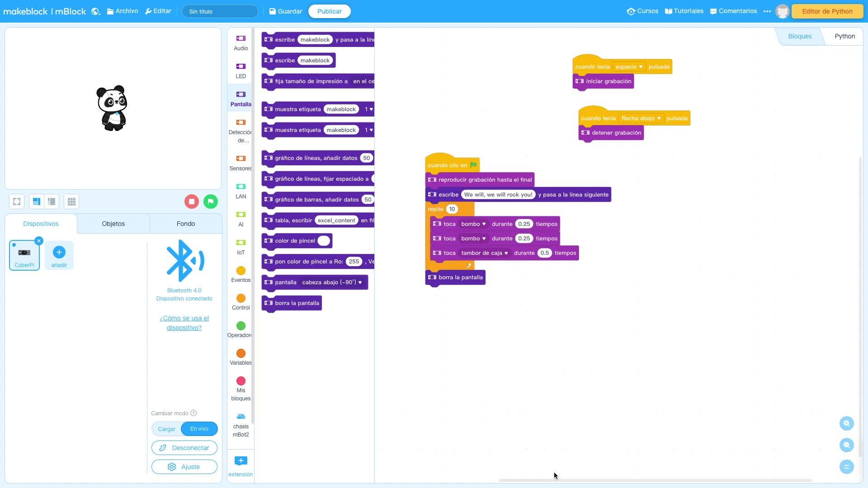Viewport: 868px width, 488px height.
Task: Open the language globe menu
Action: click(95, 11)
